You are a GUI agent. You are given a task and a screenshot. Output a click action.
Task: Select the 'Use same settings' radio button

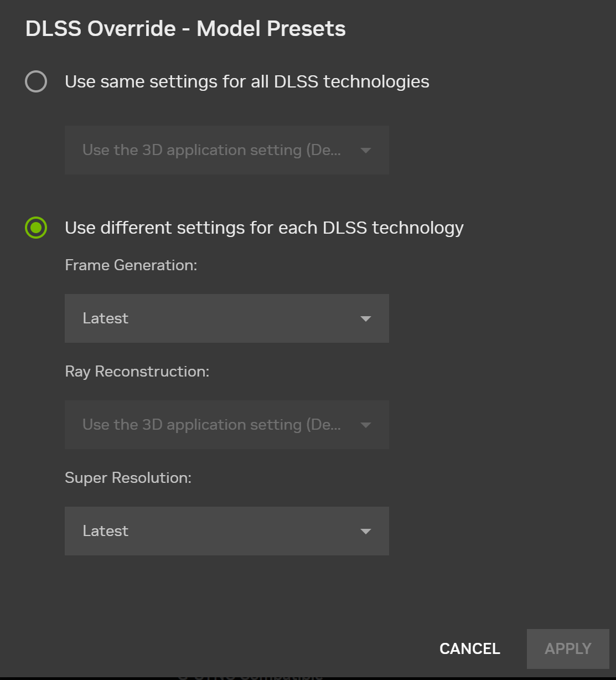(36, 82)
